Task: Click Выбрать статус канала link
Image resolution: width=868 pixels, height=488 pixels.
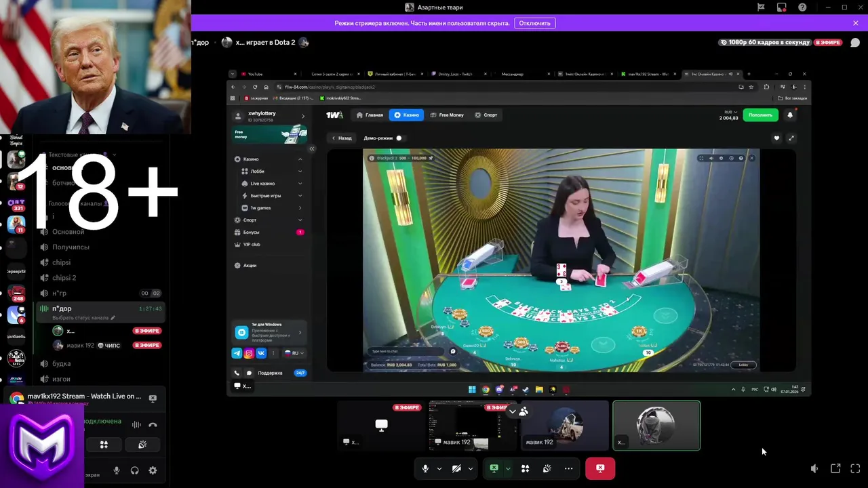Action: pyautogui.click(x=83, y=318)
